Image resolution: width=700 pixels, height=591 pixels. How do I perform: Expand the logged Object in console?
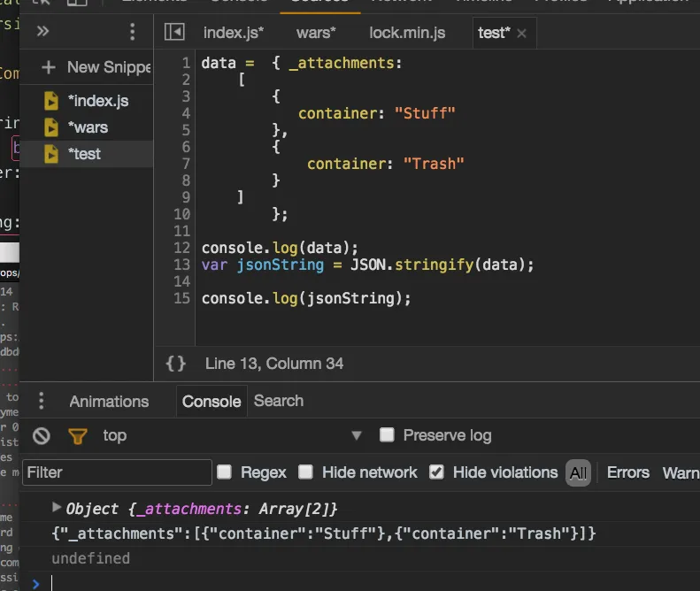click(x=58, y=508)
